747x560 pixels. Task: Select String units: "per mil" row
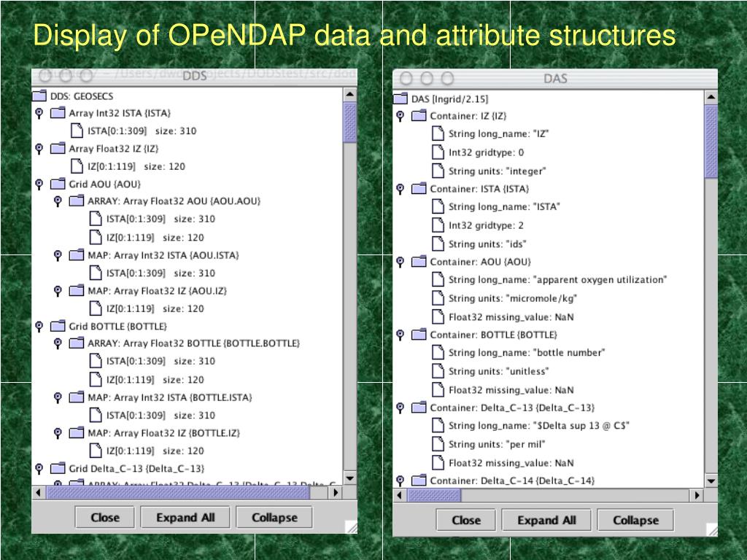click(x=496, y=444)
